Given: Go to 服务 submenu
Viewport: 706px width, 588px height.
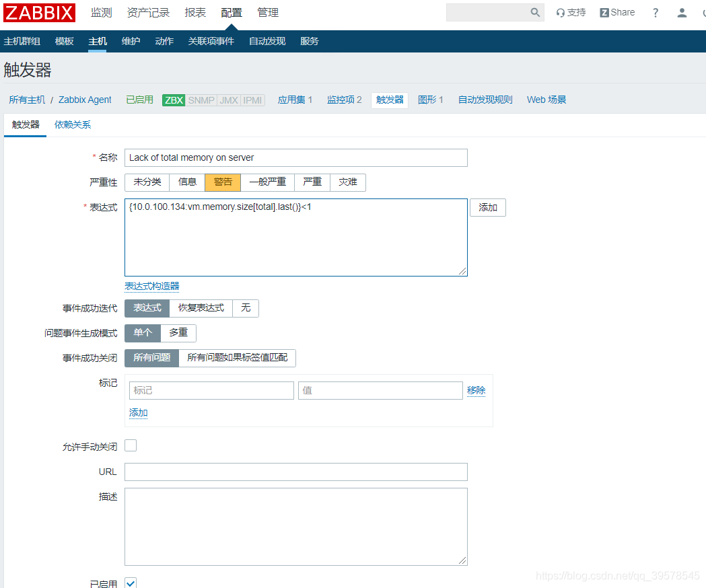Looking at the screenshot, I should (310, 42).
